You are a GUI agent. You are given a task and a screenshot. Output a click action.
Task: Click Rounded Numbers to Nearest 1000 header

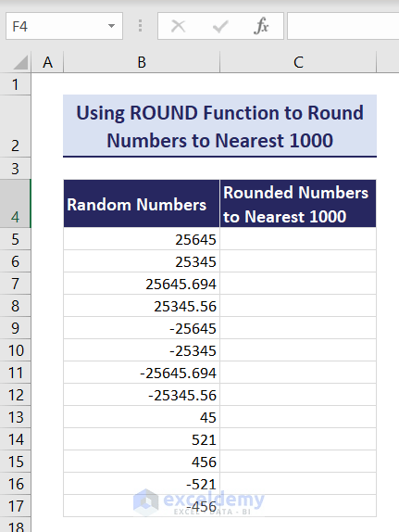coord(298,204)
